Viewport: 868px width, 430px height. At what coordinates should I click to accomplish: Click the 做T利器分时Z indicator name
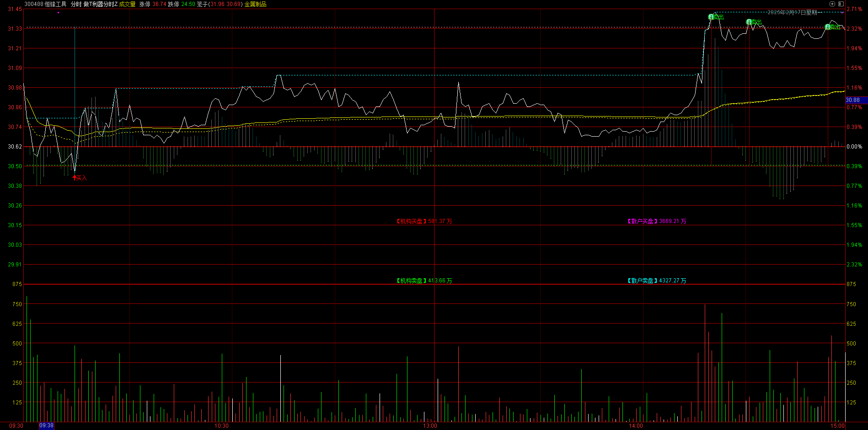100,4
